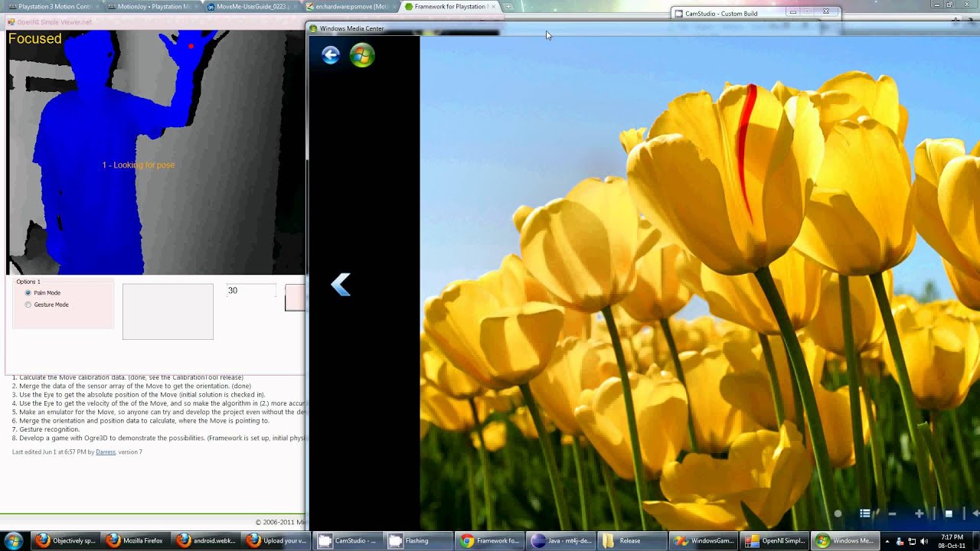This screenshot has width=980, height=551.
Task: Click the input field containing 30
Action: pos(251,291)
